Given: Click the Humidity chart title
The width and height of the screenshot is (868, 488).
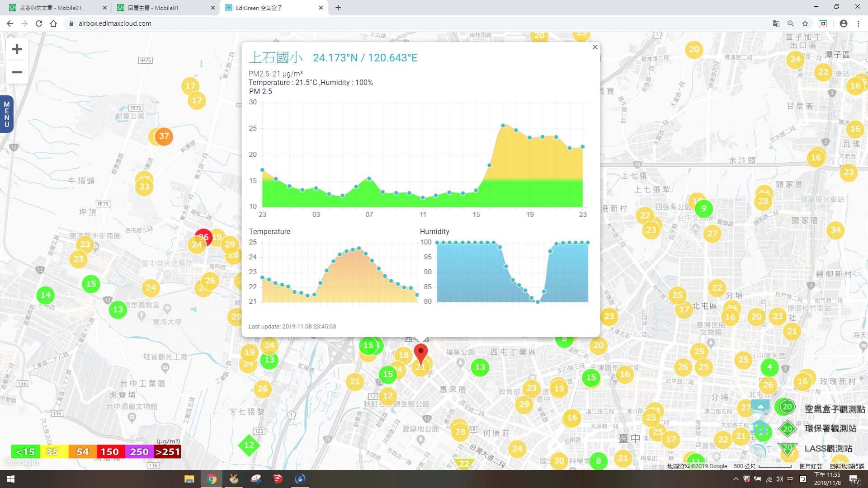Looking at the screenshot, I should click(434, 231).
